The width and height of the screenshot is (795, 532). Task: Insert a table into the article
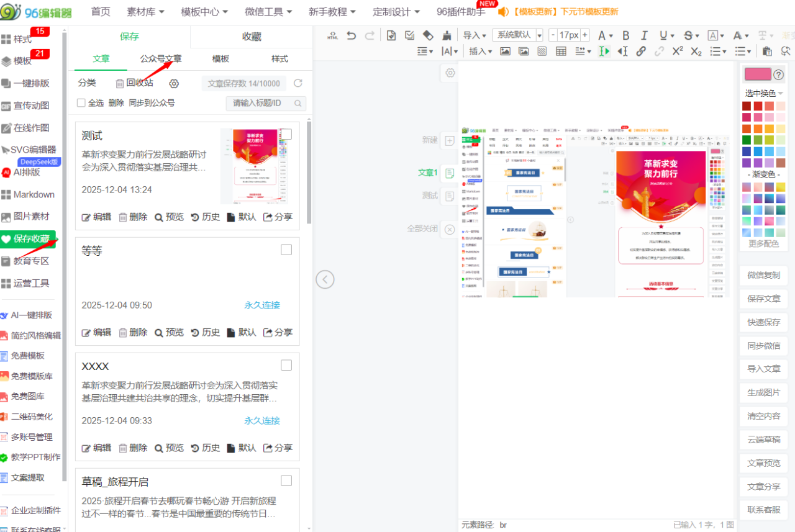click(x=561, y=52)
